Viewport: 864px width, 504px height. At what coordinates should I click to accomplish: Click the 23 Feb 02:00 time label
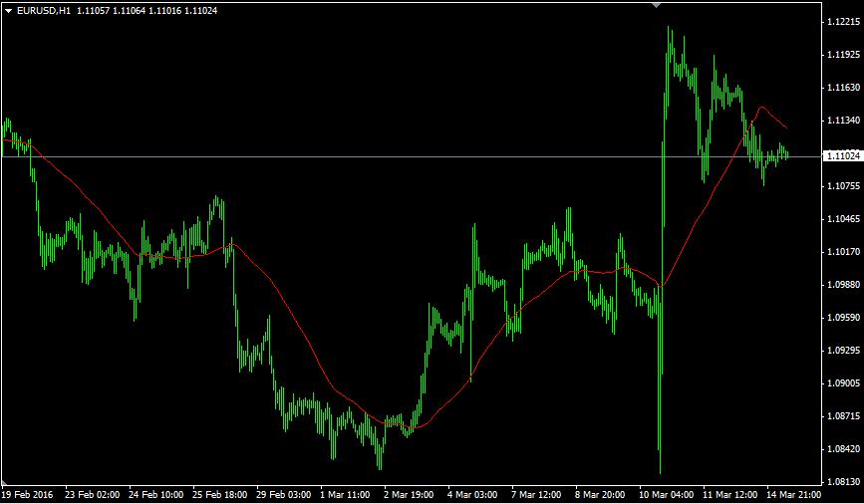(92, 495)
